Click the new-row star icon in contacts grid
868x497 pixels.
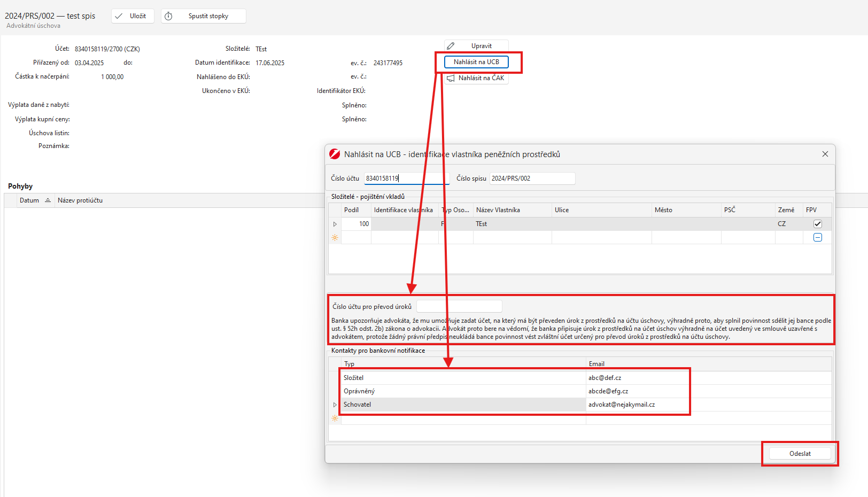(x=335, y=418)
